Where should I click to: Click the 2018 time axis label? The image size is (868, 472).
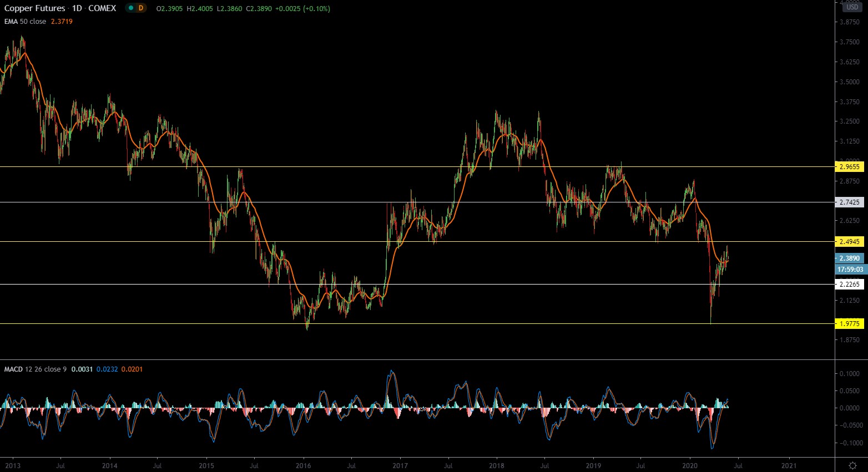click(x=497, y=466)
